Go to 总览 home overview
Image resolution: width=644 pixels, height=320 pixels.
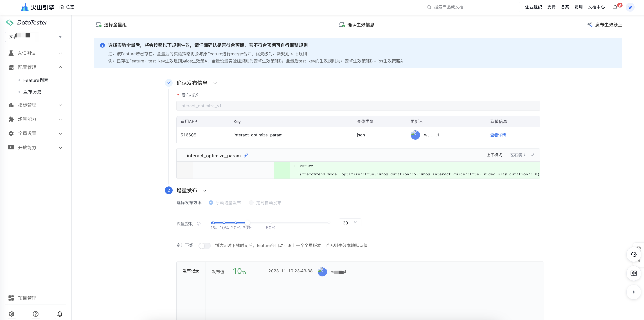click(67, 7)
